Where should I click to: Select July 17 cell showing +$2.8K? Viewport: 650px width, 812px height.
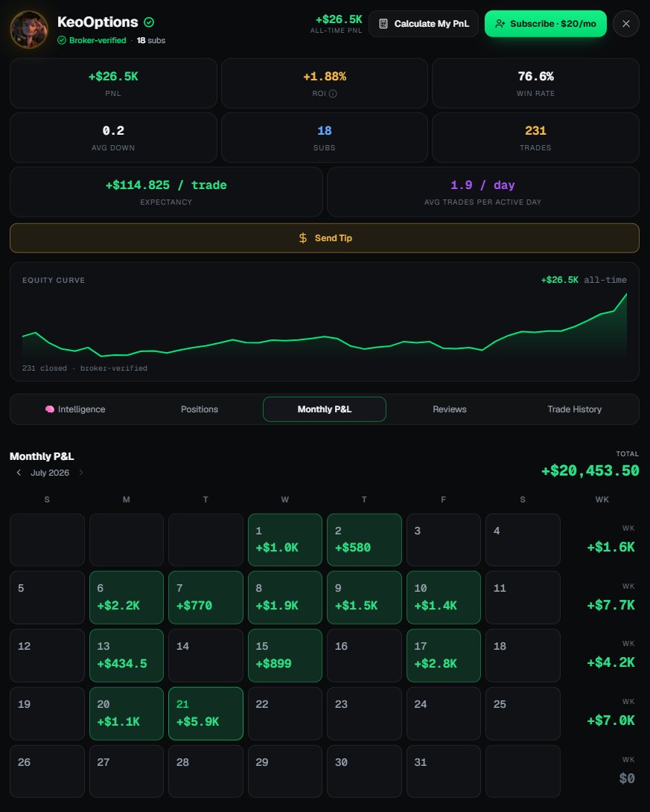coord(443,656)
